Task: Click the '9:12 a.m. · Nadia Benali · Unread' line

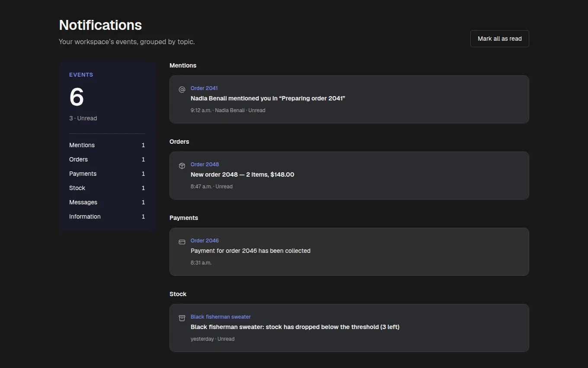Action: [x=228, y=110]
